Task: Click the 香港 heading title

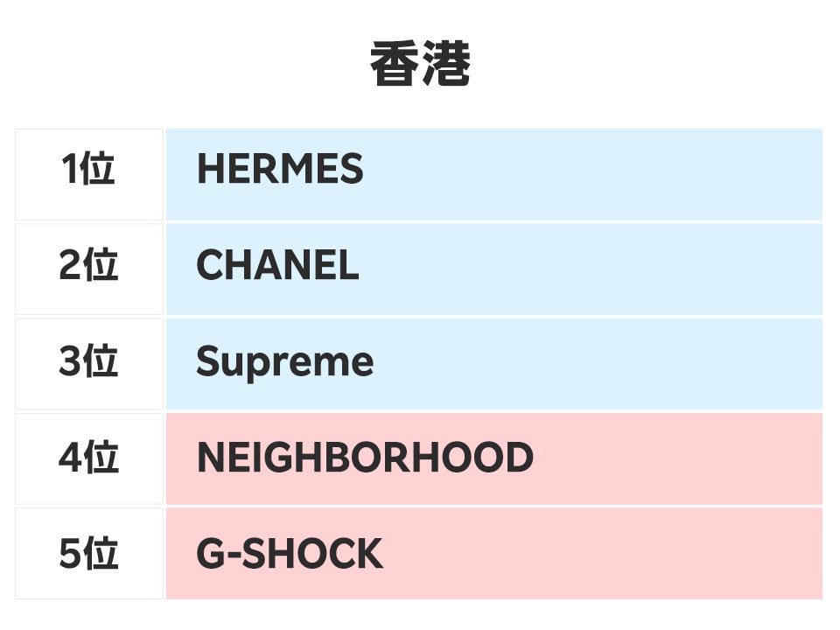Action: click(420, 65)
